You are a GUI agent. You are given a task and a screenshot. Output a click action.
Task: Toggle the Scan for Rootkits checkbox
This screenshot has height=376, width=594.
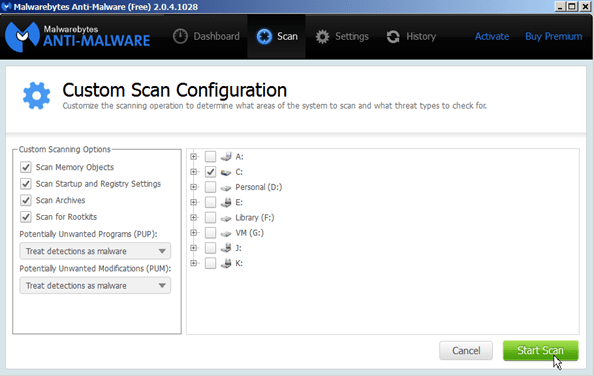(x=26, y=217)
